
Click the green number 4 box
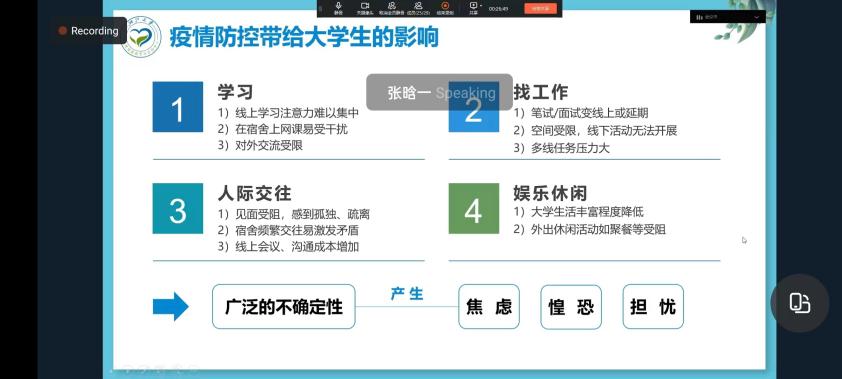474,208
